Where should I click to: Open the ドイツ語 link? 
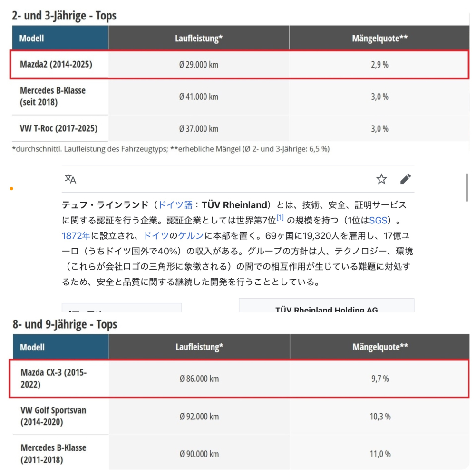(x=175, y=205)
